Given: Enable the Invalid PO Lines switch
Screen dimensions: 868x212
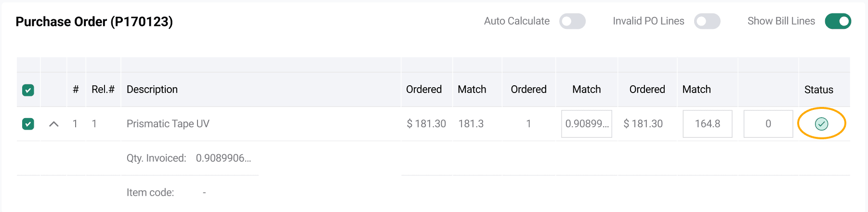Looking at the screenshot, I should [x=707, y=21].
